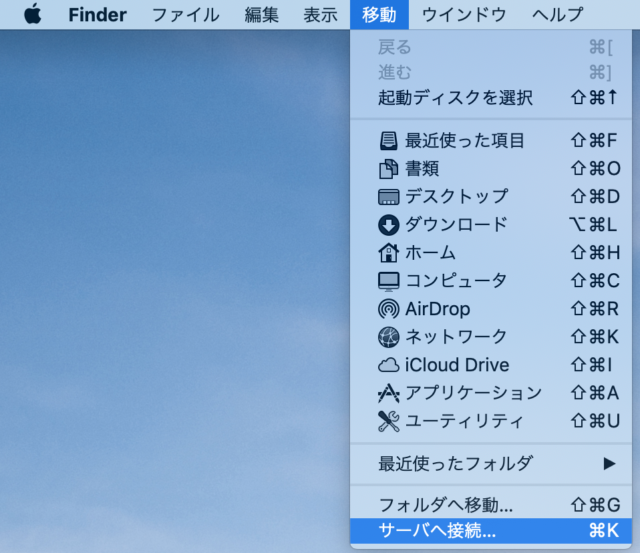
Task: Select the 書類 label
Action: (x=422, y=169)
